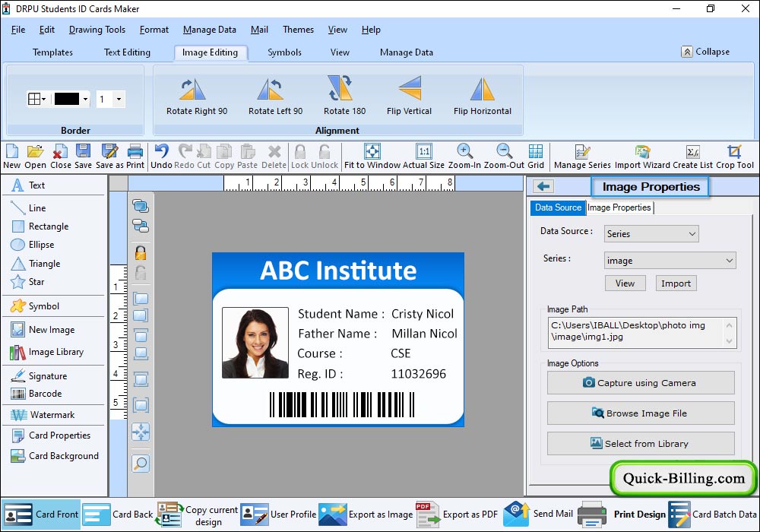Collapse the ribbon with Collapse button
Viewport: 760px width, 532px height.
(x=706, y=52)
